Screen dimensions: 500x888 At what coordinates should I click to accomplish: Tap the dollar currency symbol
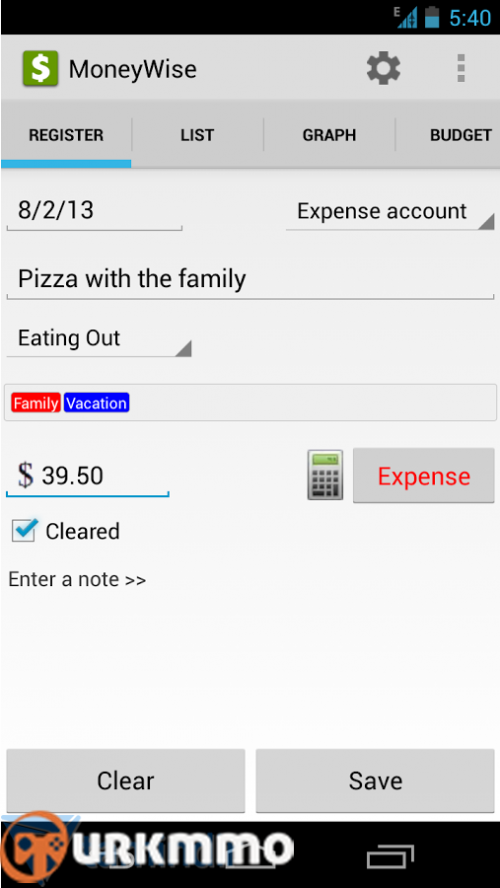point(25,475)
